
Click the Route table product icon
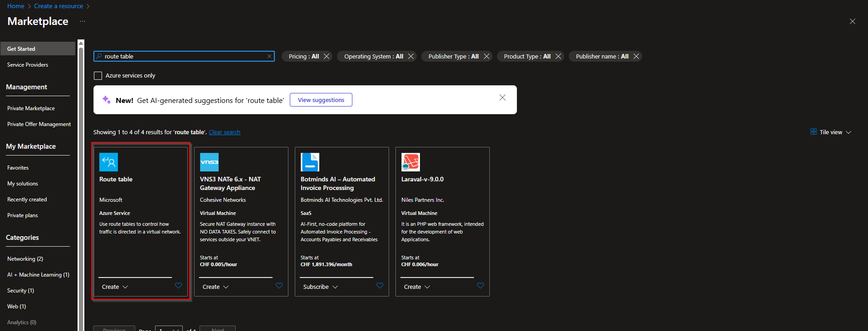(x=108, y=162)
